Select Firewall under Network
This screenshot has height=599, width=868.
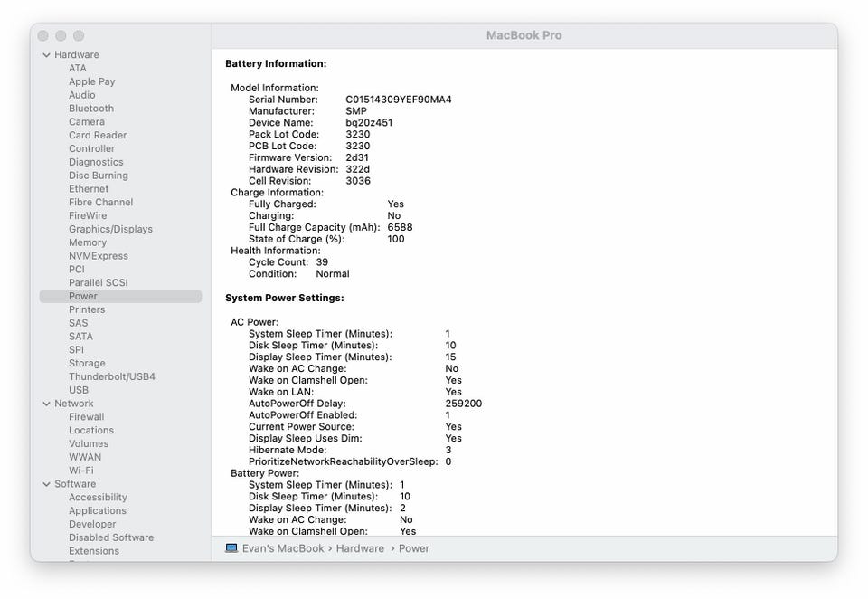click(87, 417)
